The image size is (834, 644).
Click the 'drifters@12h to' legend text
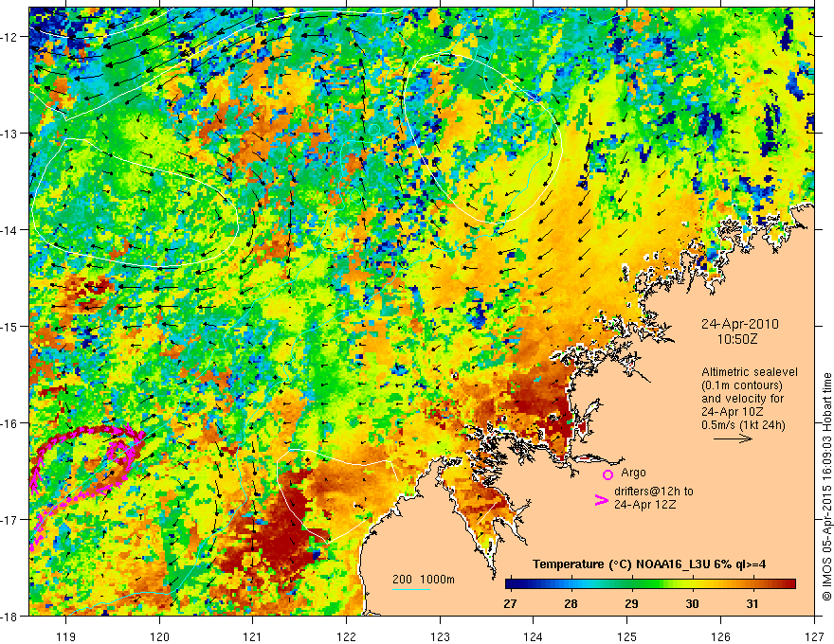tap(654, 491)
